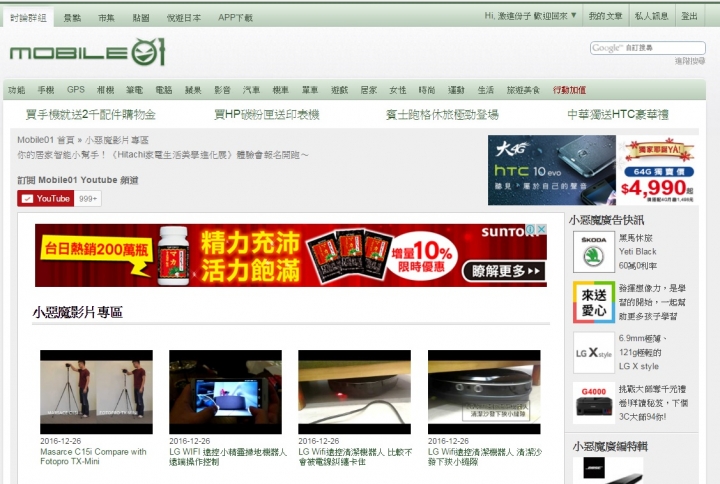Open the 遊戲 category
The width and height of the screenshot is (720, 484).
(x=339, y=90)
